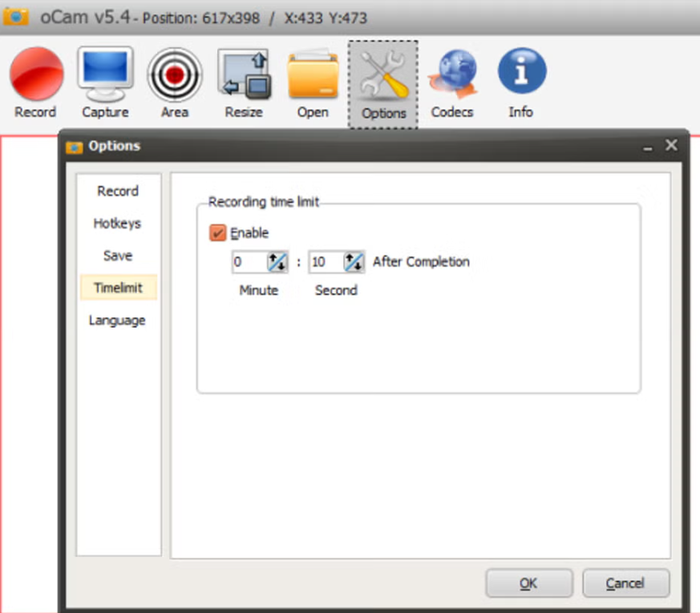Click the Options wrench and screwdriver icon
This screenshot has width=700, height=613.
click(x=383, y=74)
